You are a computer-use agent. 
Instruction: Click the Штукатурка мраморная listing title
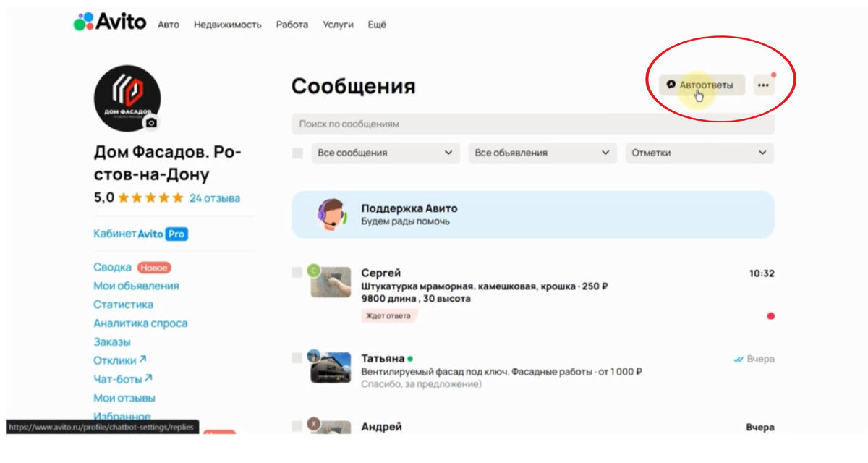[485, 286]
